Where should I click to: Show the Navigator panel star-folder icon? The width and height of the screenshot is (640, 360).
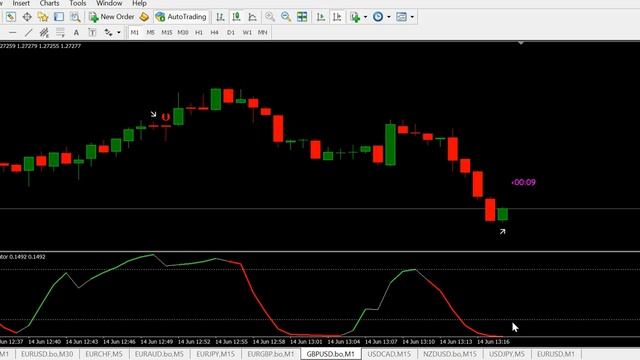tap(43, 17)
